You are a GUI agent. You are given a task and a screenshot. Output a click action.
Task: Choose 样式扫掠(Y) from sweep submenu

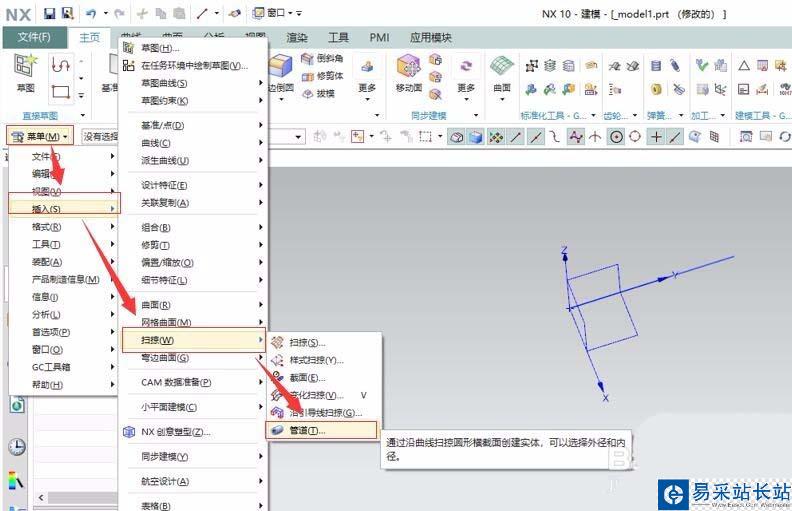click(315, 360)
